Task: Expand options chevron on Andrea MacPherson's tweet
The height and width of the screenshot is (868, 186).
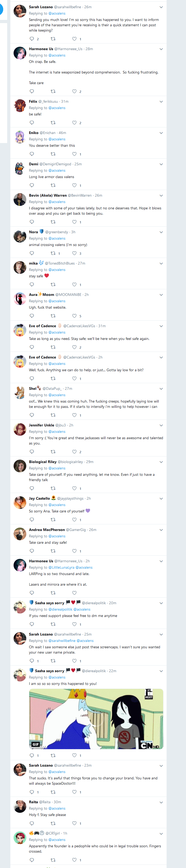Action: tap(161, 530)
